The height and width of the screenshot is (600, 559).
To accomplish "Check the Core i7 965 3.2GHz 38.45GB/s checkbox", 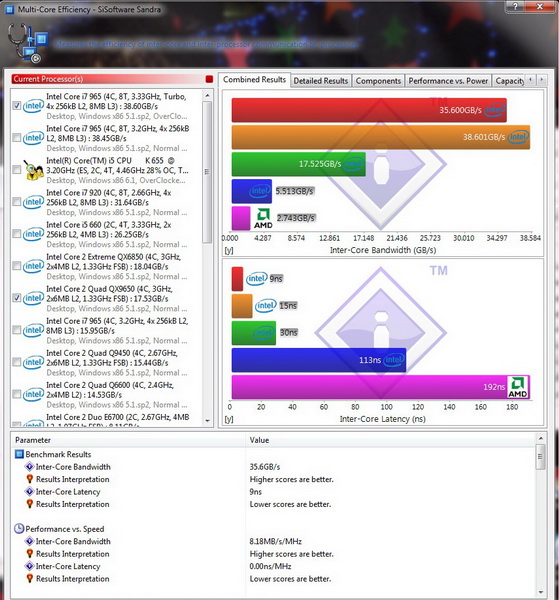I will pos(16,138).
